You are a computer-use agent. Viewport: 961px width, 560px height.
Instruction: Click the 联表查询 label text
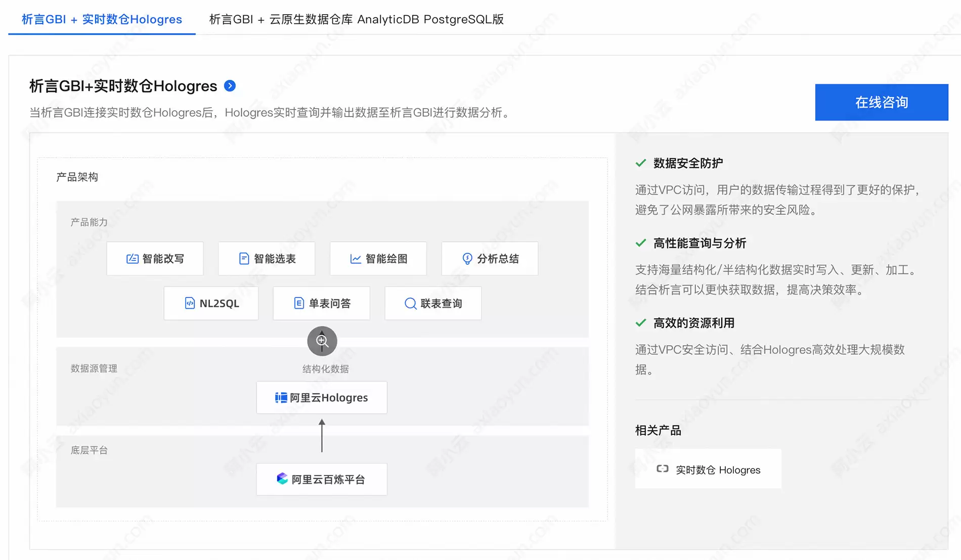(x=441, y=303)
